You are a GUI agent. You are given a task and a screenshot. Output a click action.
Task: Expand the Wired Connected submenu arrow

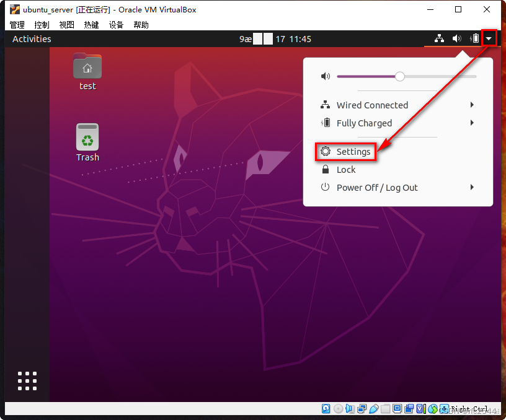point(472,105)
